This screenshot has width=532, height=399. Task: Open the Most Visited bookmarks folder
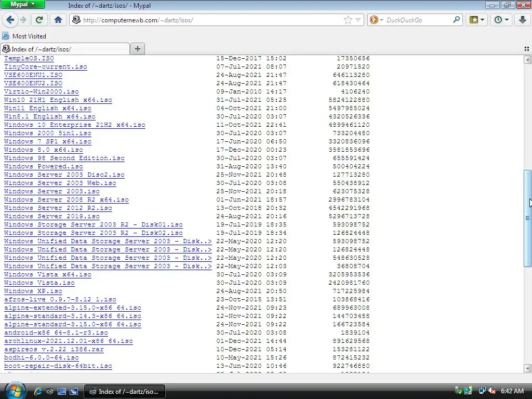(24, 36)
